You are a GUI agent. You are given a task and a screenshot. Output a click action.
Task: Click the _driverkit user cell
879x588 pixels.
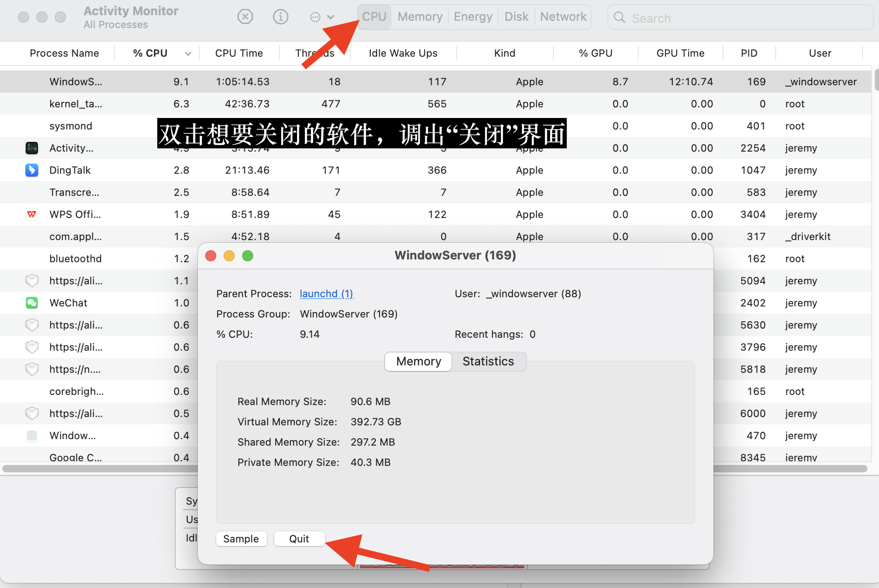tap(808, 236)
